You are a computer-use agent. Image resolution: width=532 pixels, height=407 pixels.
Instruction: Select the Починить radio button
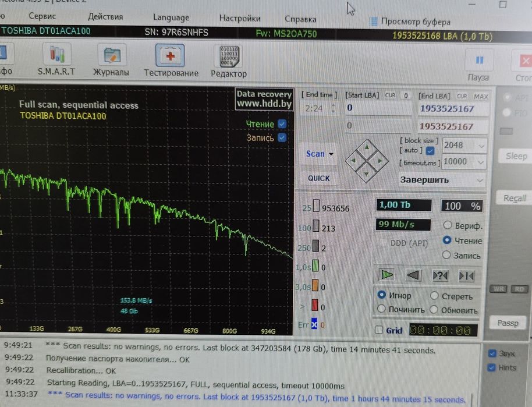click(381, 309)
